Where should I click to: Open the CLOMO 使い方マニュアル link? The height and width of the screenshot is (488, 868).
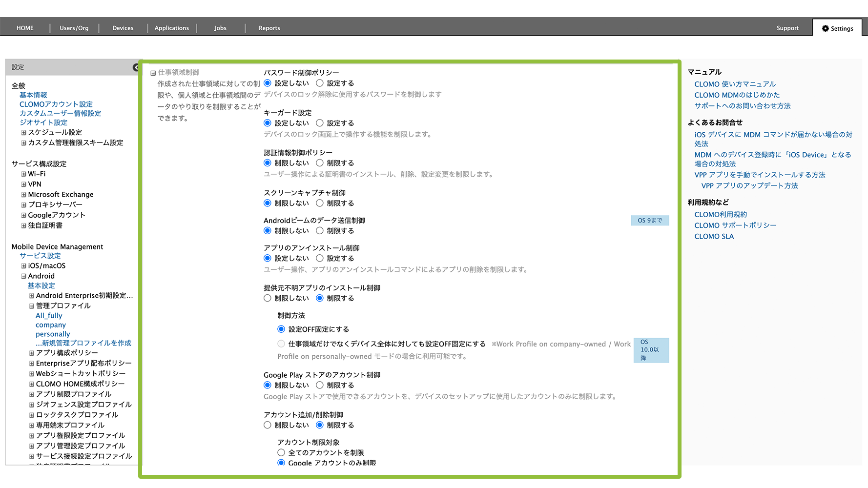735,84
